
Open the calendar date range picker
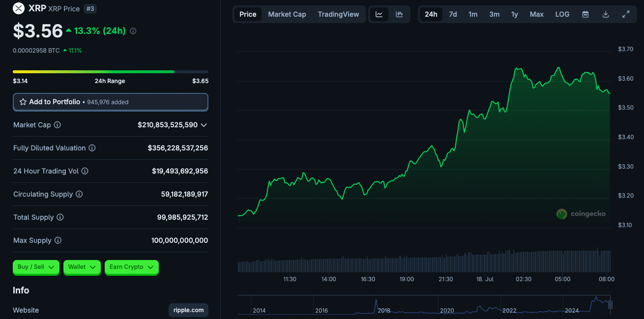click(x=585, y=14)
